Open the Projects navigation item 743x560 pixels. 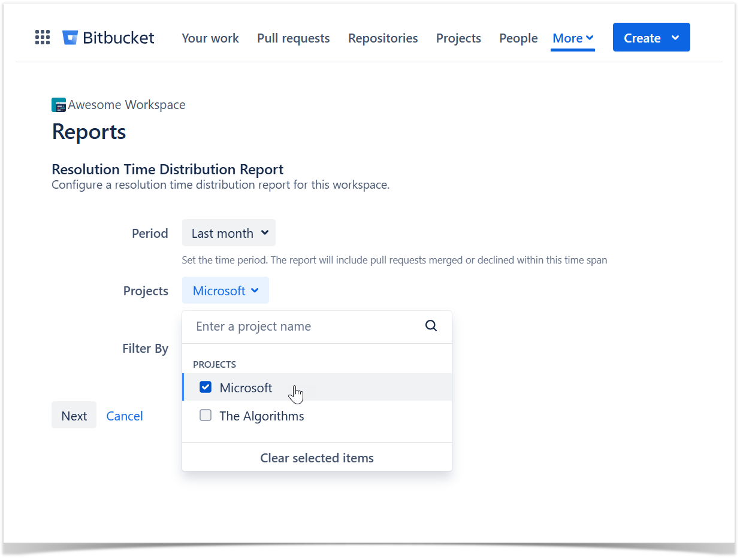[458, 38]
